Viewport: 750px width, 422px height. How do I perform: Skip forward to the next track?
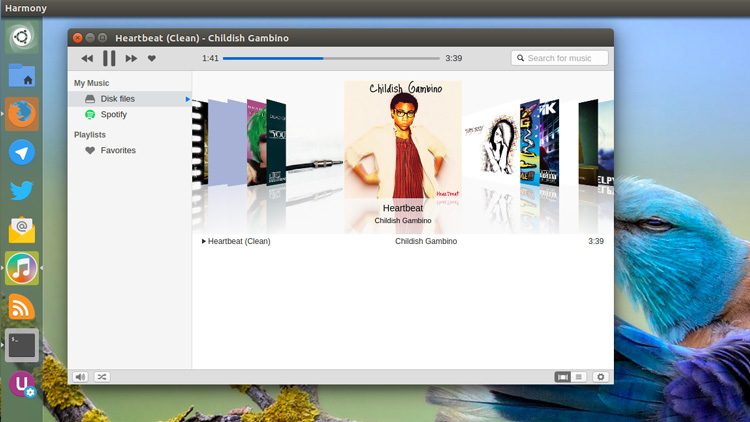131,58
